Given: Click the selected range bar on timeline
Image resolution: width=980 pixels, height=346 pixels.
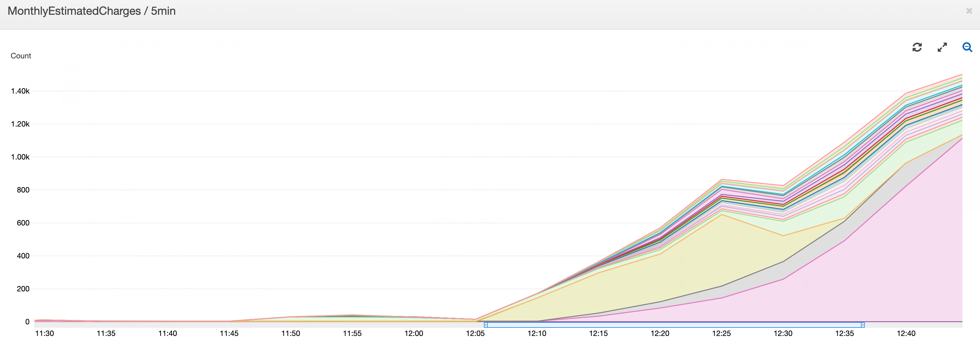Looking at the screenshot, I should pos(674,325).
